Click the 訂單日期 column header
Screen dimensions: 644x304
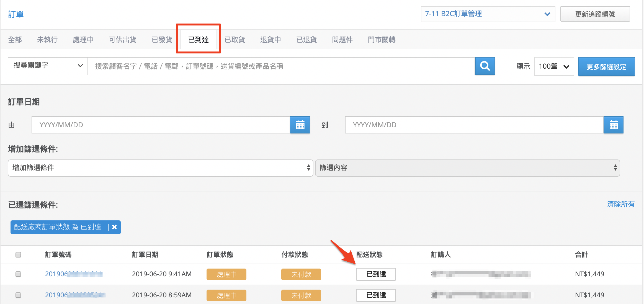coord(145,255)
